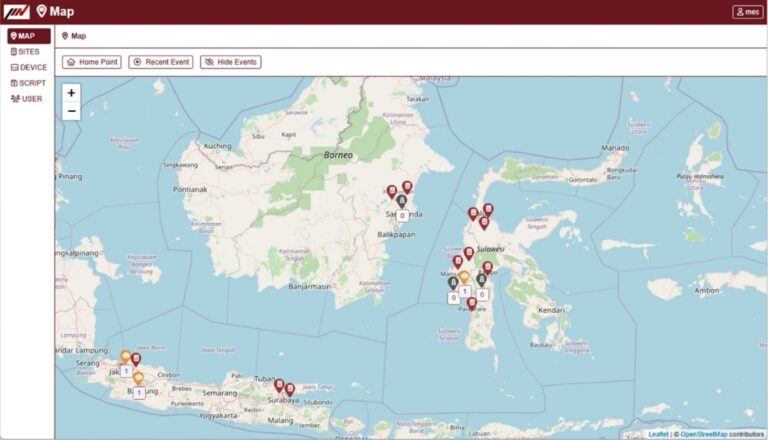
Task: Open the mes user account button
Action: pos(747,12)
